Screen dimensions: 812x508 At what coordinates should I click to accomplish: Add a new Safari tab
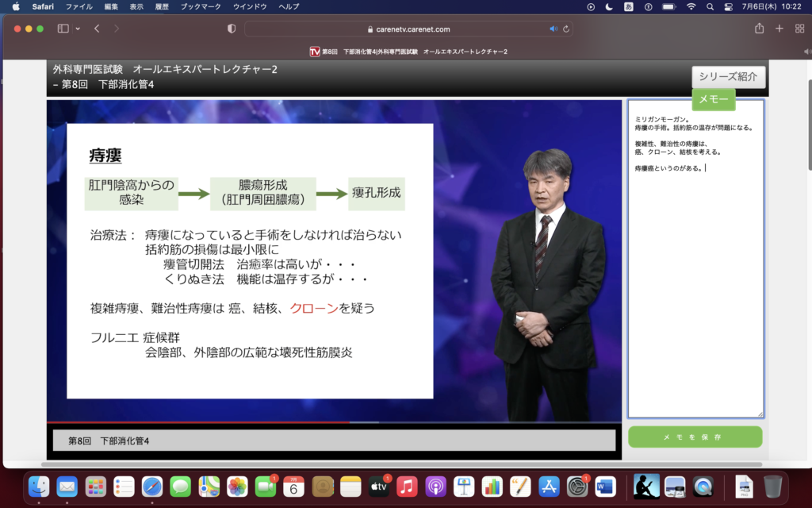779,29
